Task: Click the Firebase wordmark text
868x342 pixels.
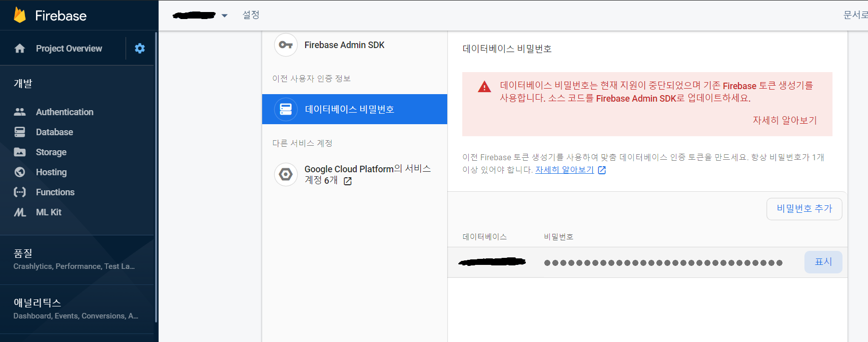Action: coord(61,16)
